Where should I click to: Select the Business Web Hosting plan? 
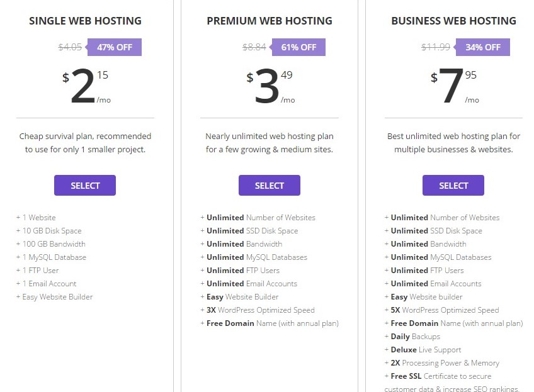pos(453,186)
